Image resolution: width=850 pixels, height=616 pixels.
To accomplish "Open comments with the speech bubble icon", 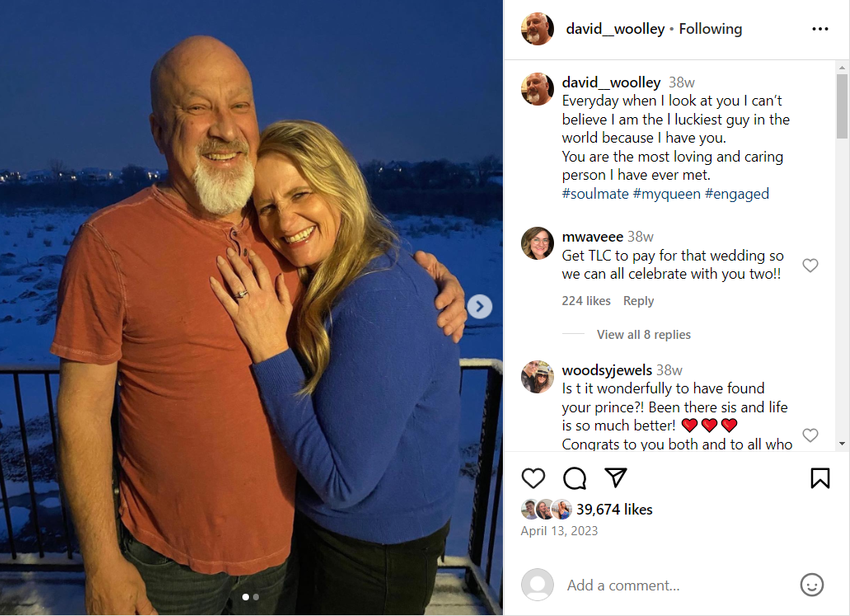I will pos(575,478).
